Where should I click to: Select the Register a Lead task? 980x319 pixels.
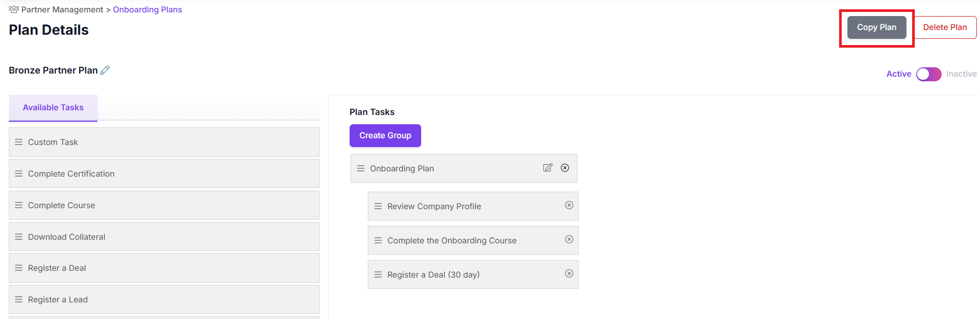[164, 299]
